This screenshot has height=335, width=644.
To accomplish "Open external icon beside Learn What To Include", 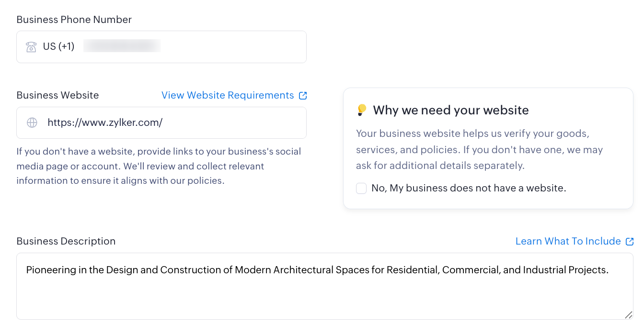I will click(x=630, y=241).
